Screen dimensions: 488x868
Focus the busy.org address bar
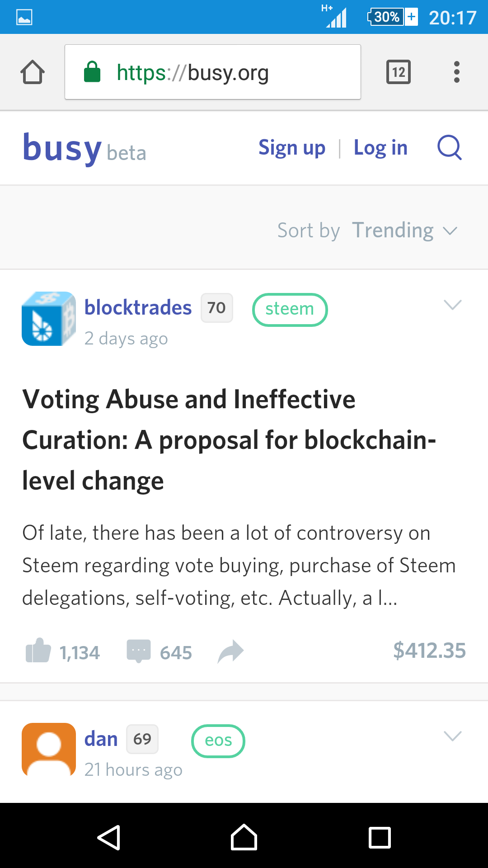[212, 72]
